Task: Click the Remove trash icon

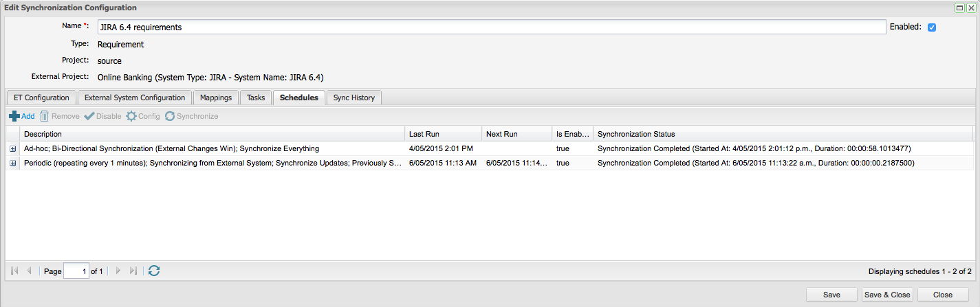Action: [45, 116]
